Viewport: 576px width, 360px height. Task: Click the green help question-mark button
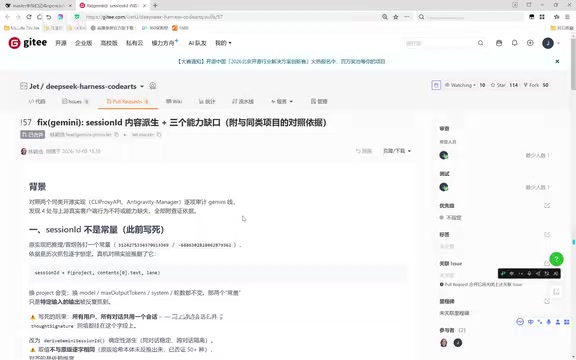[x=556, y=259]
